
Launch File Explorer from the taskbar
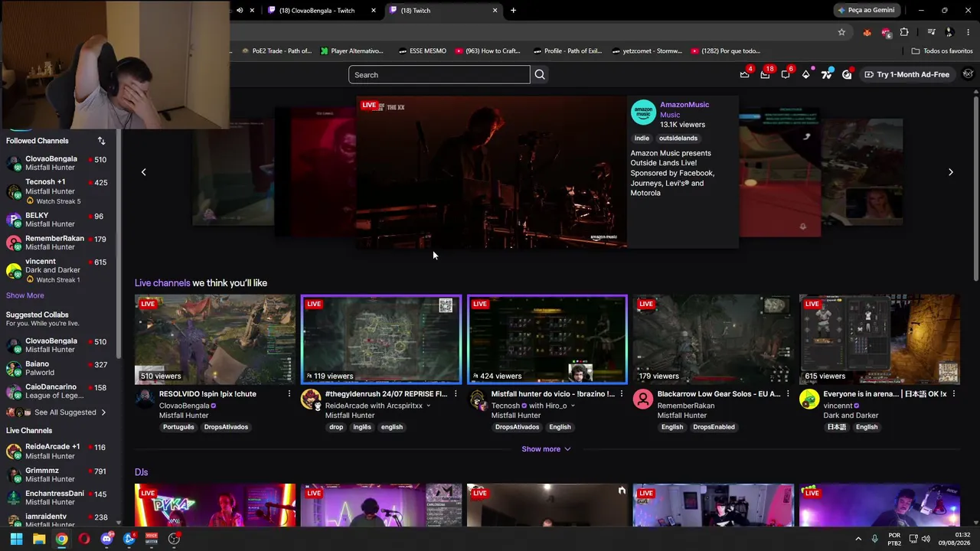click(x=39, y=539)
